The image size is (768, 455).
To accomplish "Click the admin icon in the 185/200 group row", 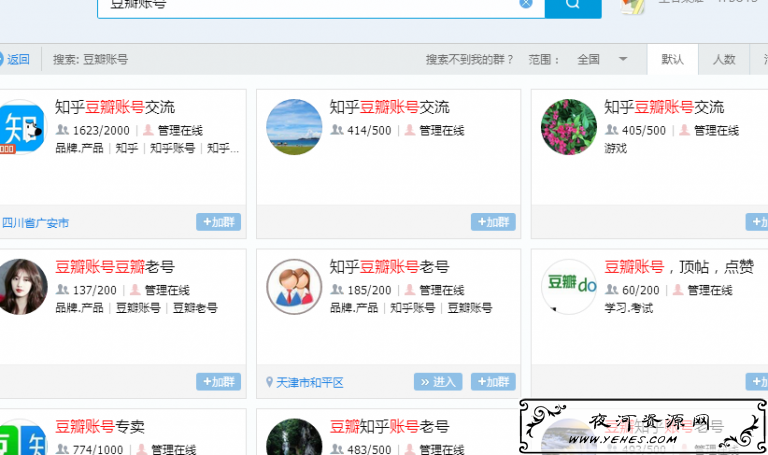I will 410,289.
